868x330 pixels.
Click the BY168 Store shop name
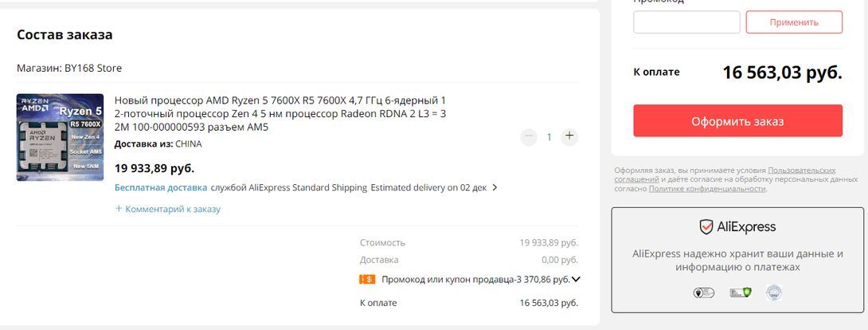(93, 69)
